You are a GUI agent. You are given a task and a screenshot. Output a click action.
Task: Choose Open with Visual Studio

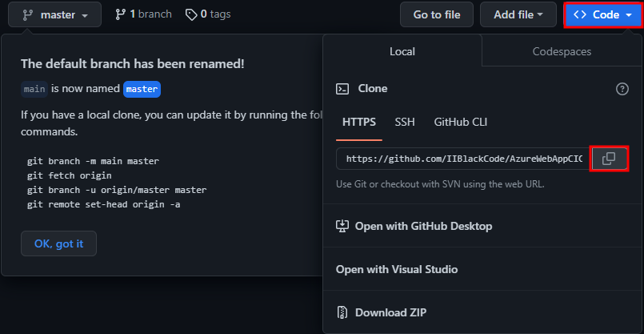pos(397,269)
